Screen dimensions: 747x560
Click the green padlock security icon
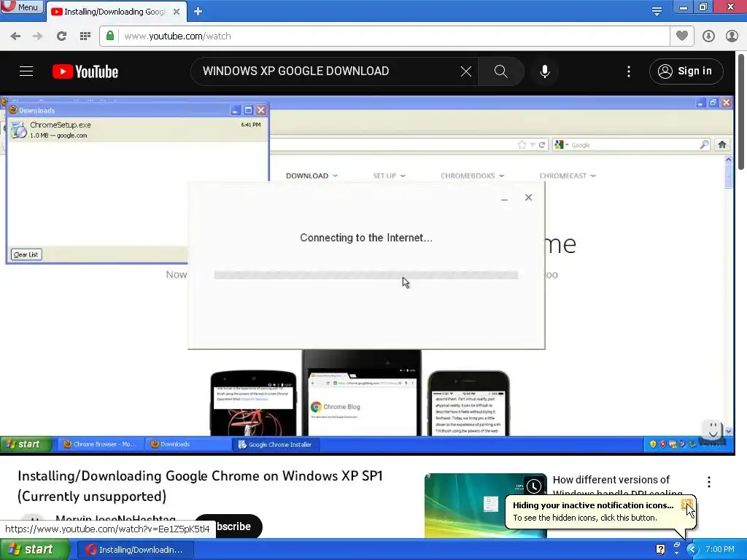(x=110, y=36)
